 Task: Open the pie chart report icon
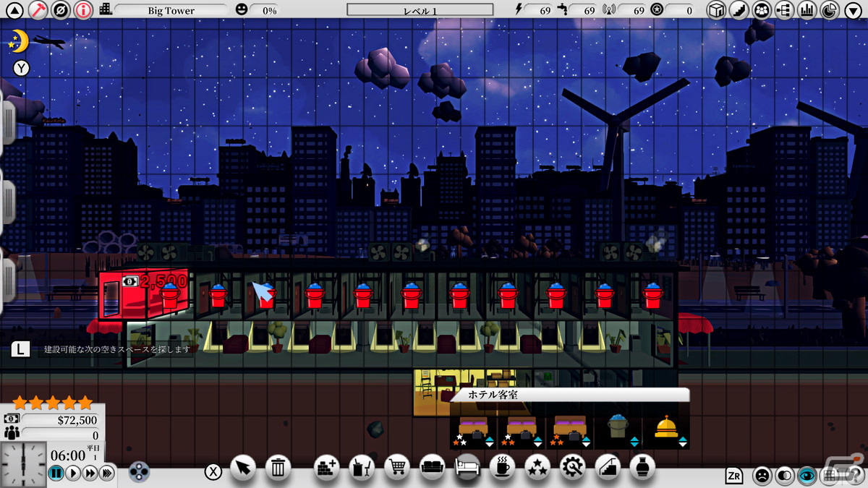click(x=829, y=10)
